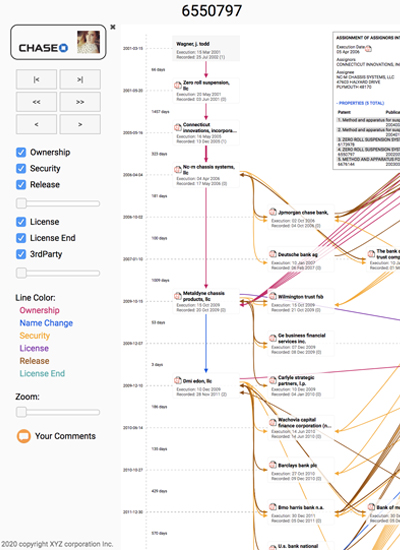Screen dimensions: 400x550
Task: Close the sidebar with the X button
Action: point(113,27)
